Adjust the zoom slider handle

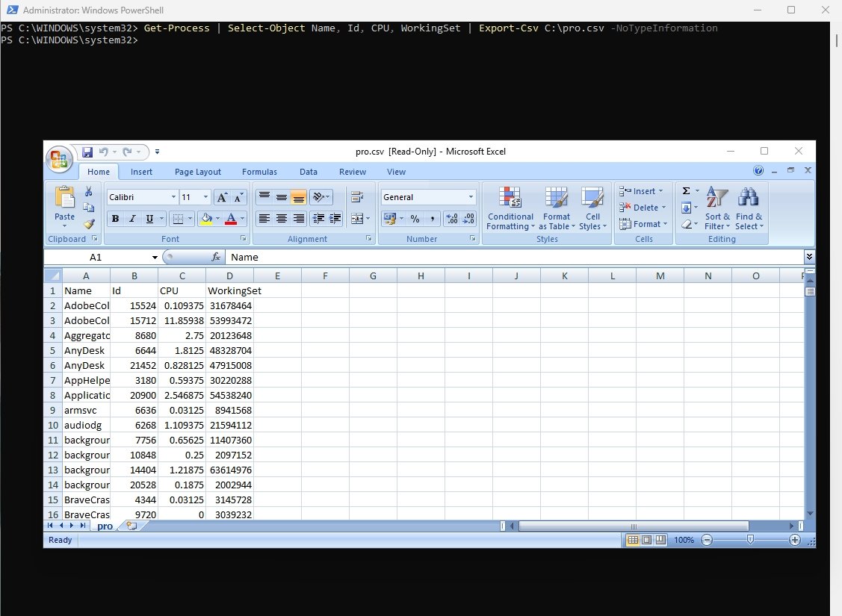coord(751,540)
